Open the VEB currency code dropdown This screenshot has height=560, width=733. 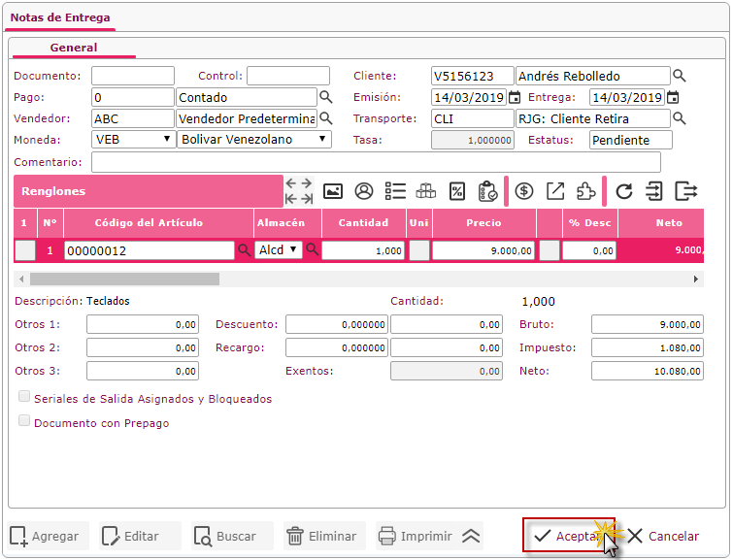(134, 140)
